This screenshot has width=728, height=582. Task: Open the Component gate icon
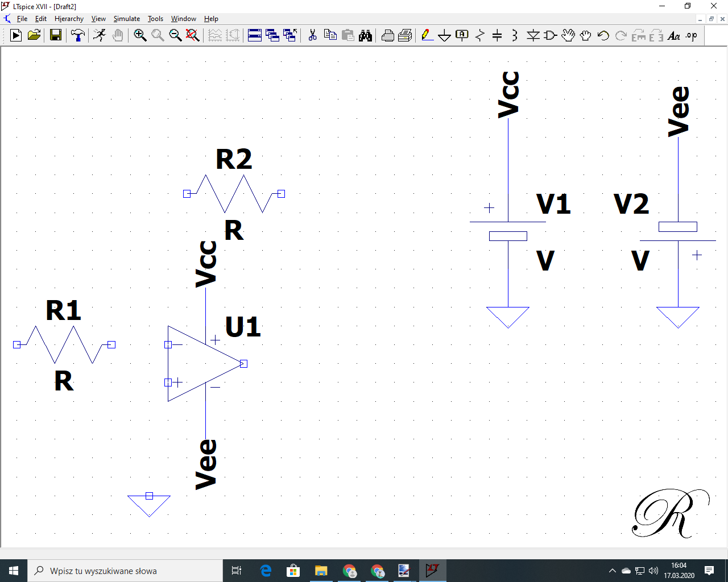tap(550, 35)
